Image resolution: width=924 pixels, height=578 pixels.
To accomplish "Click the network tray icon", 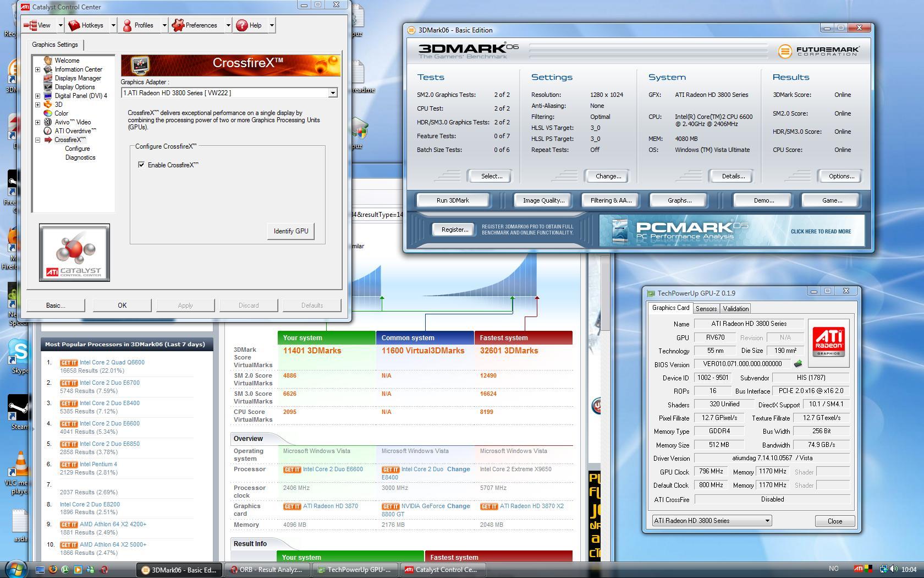I will (883, 569).
